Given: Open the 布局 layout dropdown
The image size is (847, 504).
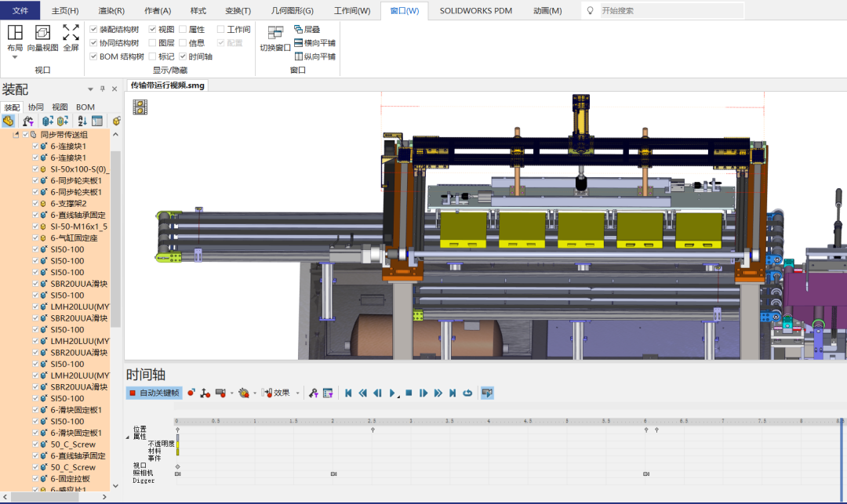Looking at the screenshot, I should pos(15,58).
